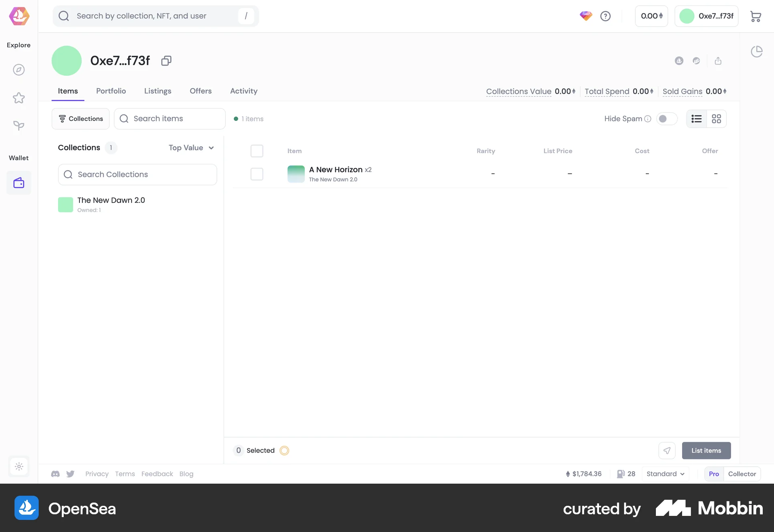Image resolution: width=774 pixels, height=532 pixels.
Task: Copy the wallet address with the copy icon
Action: pyautogui.click(x=166, y=60)
